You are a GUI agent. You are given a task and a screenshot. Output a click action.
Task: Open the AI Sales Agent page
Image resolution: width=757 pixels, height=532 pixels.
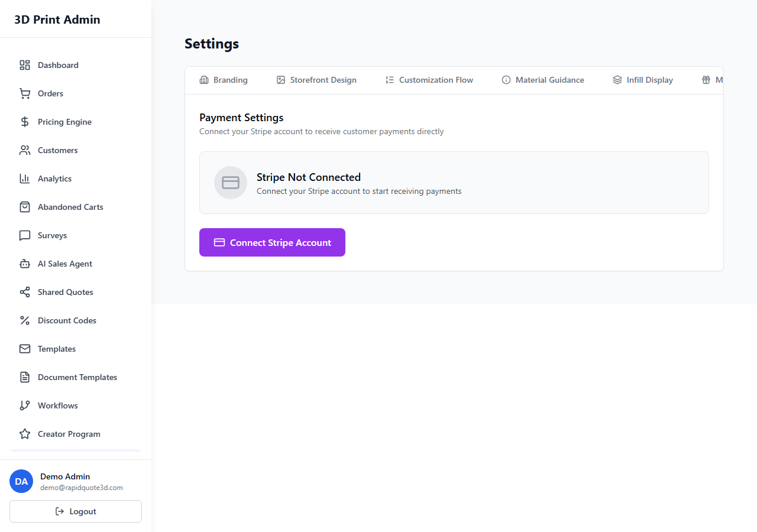(x=76, y=264)
